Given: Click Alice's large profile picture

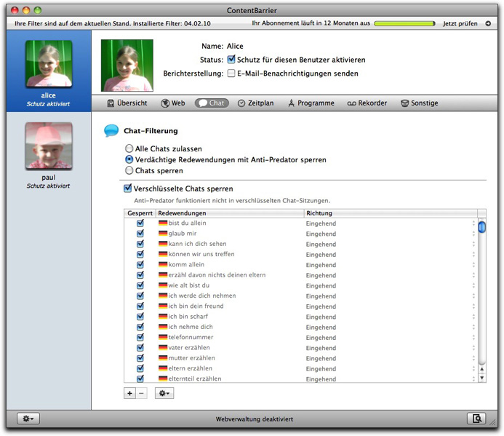Looking at the screenshot, I should [x=127, y=66].
